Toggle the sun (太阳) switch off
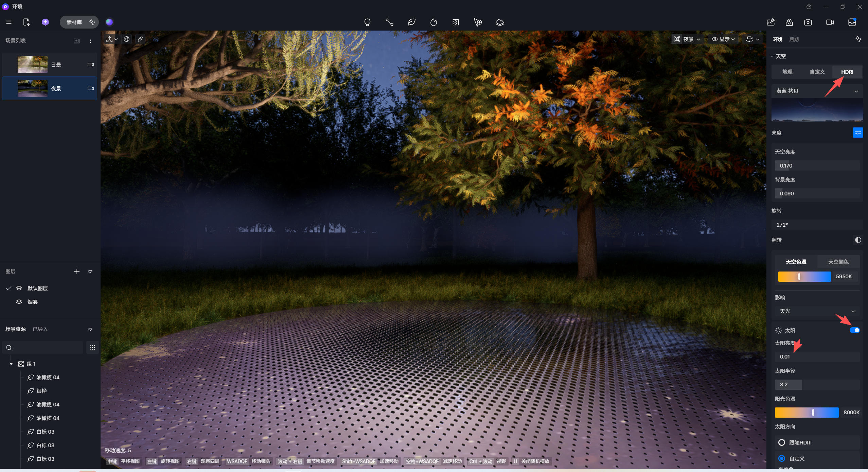This screenshot has width=868, height=472. [854, 330]
